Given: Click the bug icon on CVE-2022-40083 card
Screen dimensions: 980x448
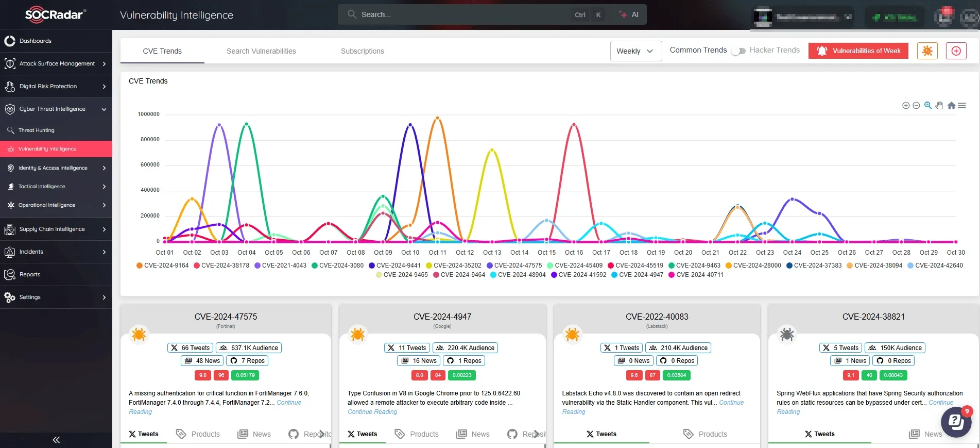Looking at the screenshot, I should [x=572, y=335].
